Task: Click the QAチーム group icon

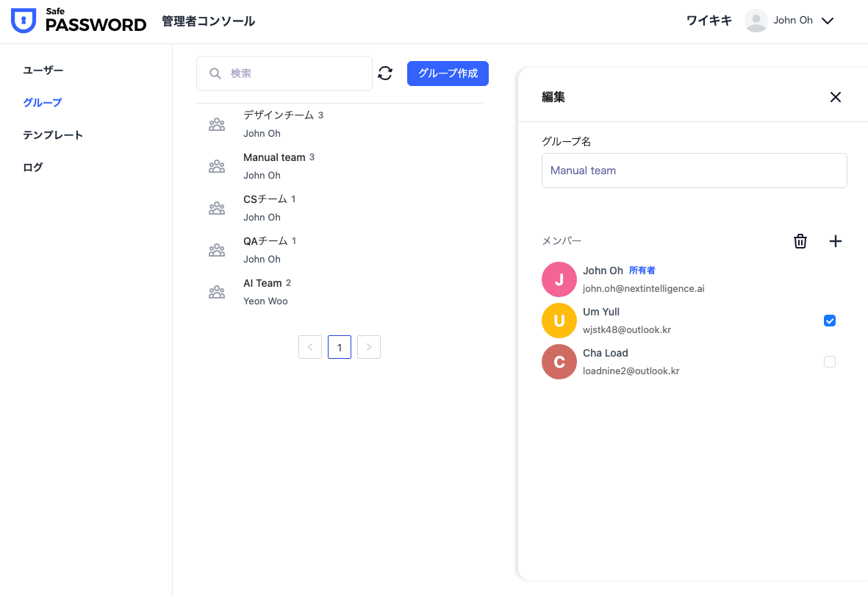Action: pyautogui.click(x=217, y=251)
